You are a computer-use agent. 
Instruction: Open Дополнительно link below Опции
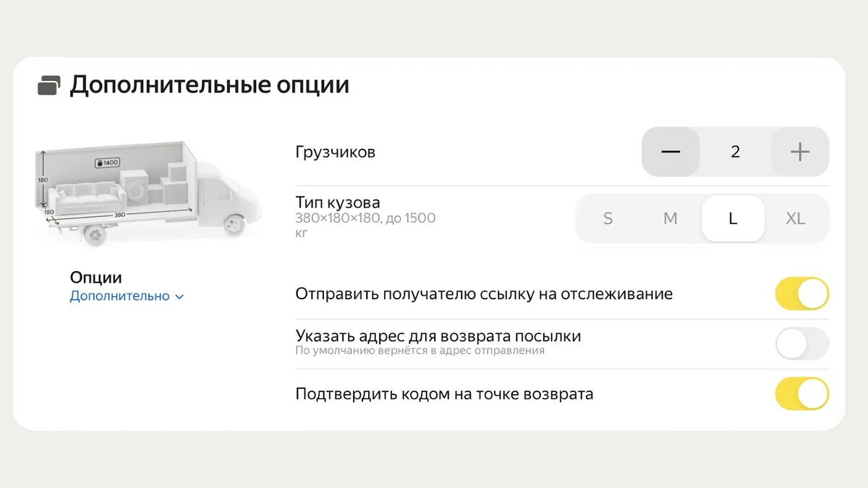point(120,295)
